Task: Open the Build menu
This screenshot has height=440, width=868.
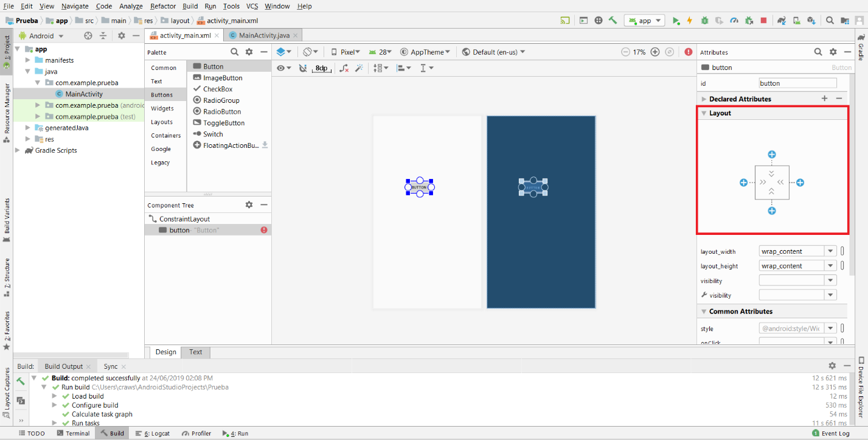Action: [190, 6]
